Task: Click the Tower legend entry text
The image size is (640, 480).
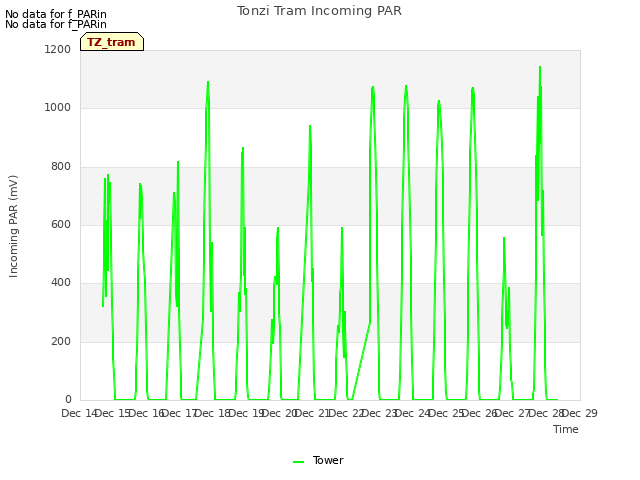Action: [328, 460]
